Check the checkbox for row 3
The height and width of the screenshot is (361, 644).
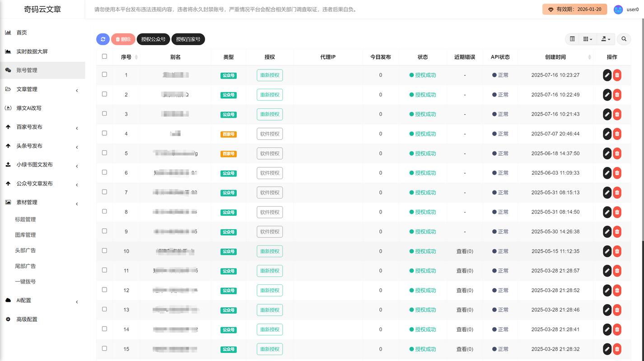(104, 114)
